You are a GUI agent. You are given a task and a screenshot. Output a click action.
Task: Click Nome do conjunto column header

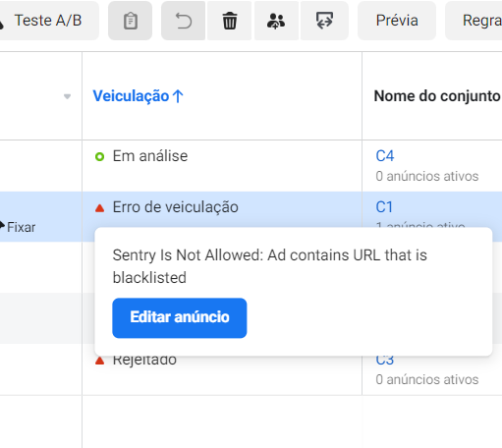pos(437,96)
